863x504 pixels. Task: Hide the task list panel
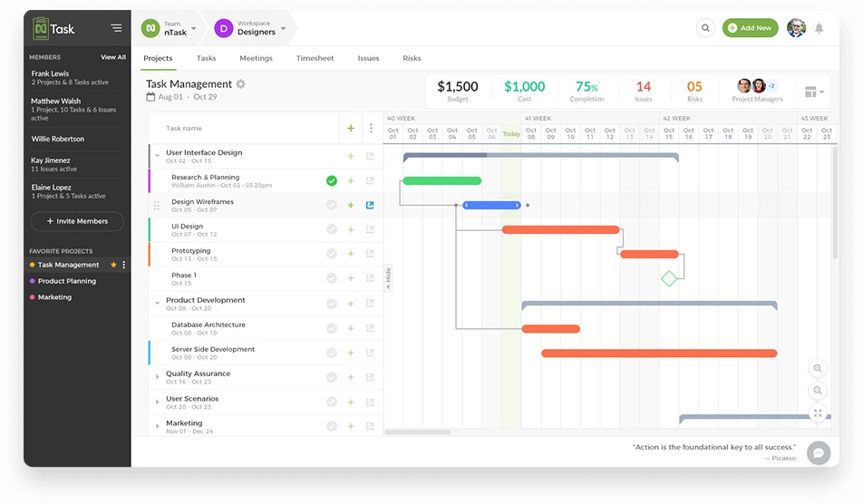tap(388, 278)
